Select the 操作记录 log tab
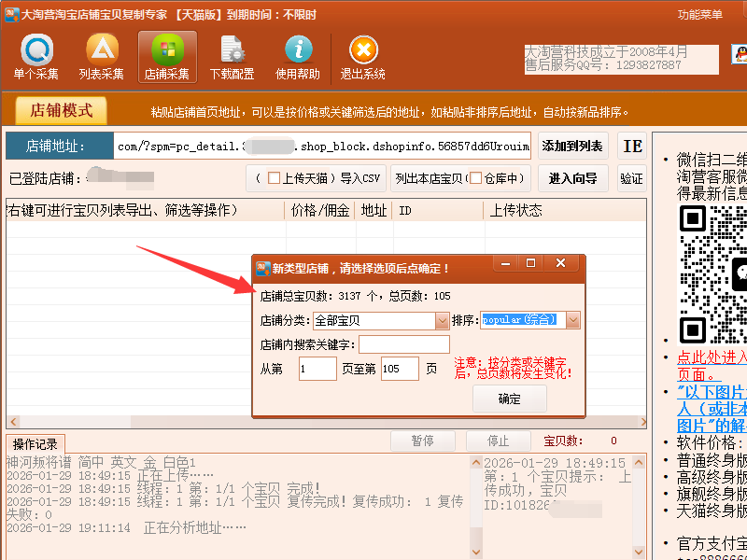Viewport: 747px width, 560px height. [x=35, y=443]
